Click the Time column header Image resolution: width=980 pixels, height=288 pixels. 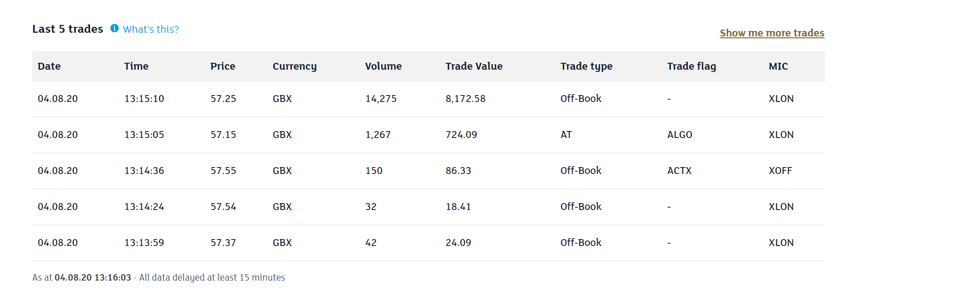point(136,66)
